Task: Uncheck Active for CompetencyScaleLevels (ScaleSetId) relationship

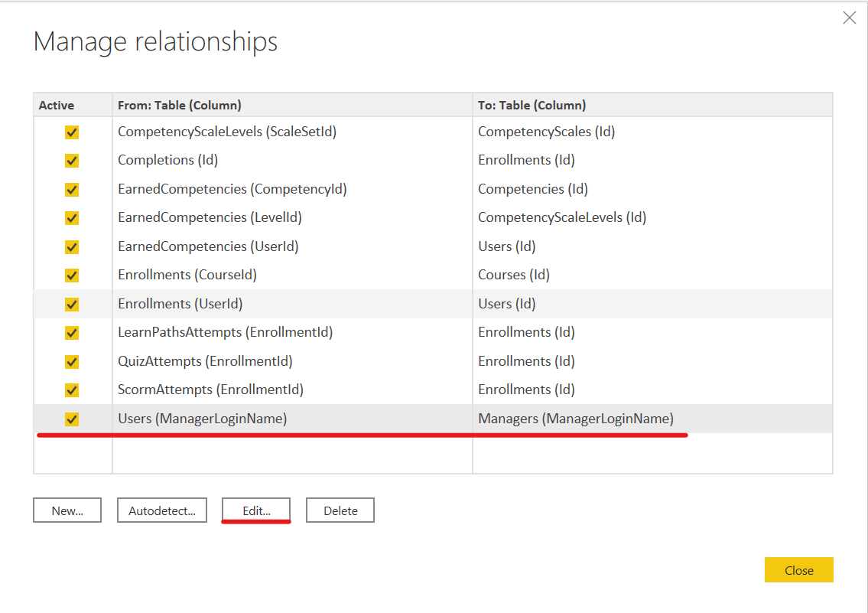Action: click(x=72, y=132)
